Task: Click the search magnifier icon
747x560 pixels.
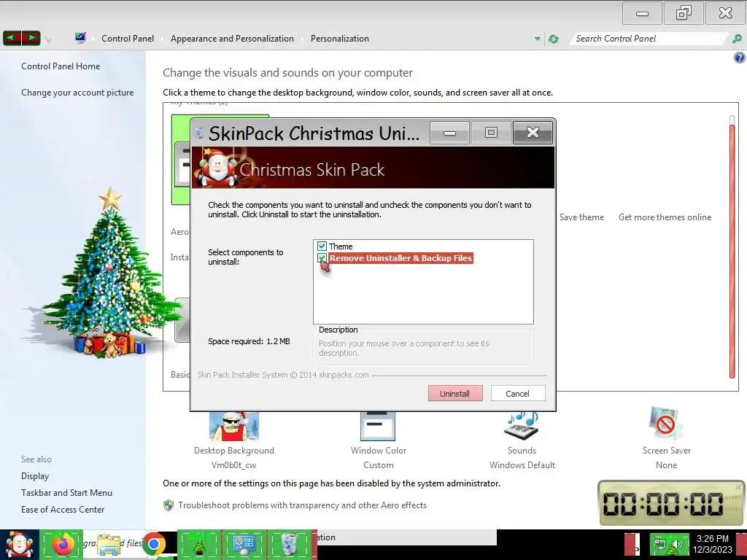Action: tap(737, 39)
